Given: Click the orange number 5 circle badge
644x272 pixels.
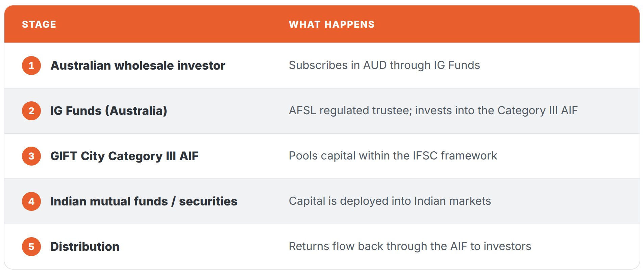Looking at the screenshot, I should tap(31, 247).
